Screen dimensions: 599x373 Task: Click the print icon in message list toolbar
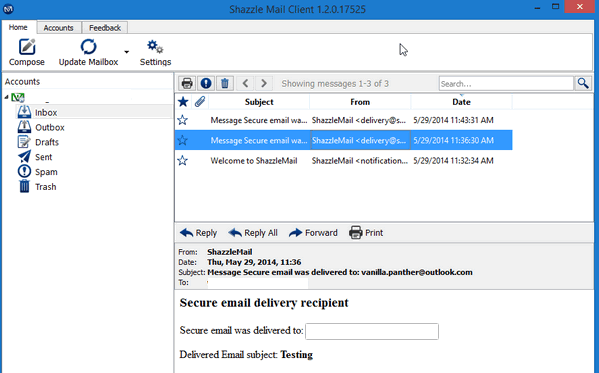[187, 83]
